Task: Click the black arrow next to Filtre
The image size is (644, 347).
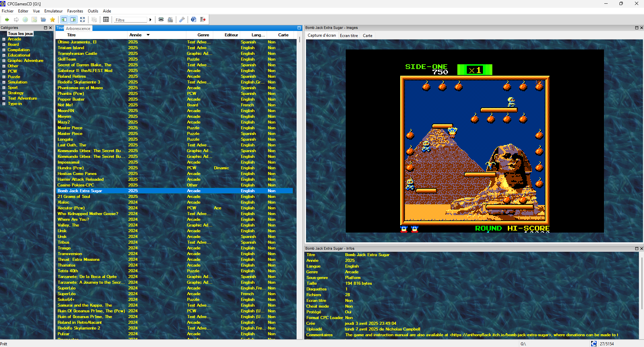Action: click(x=150, y=20)
